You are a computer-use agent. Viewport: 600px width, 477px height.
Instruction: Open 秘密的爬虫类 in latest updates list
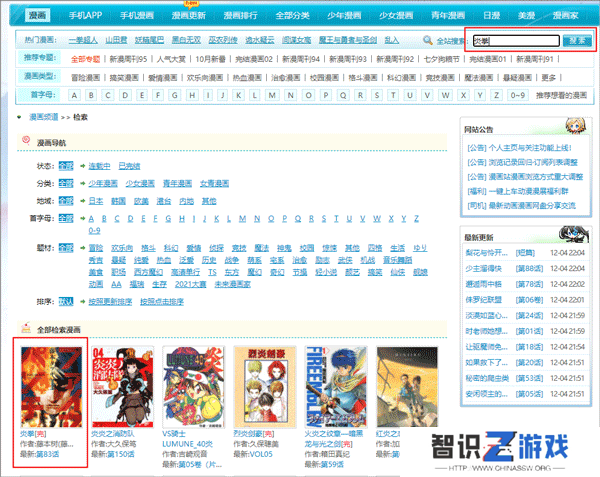click(x=487, y=378)
